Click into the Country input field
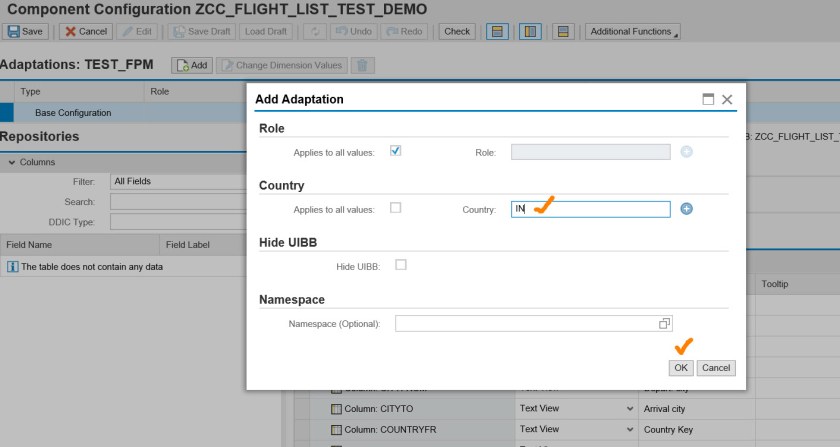This screenshot has width=840, height=447. 590,209
